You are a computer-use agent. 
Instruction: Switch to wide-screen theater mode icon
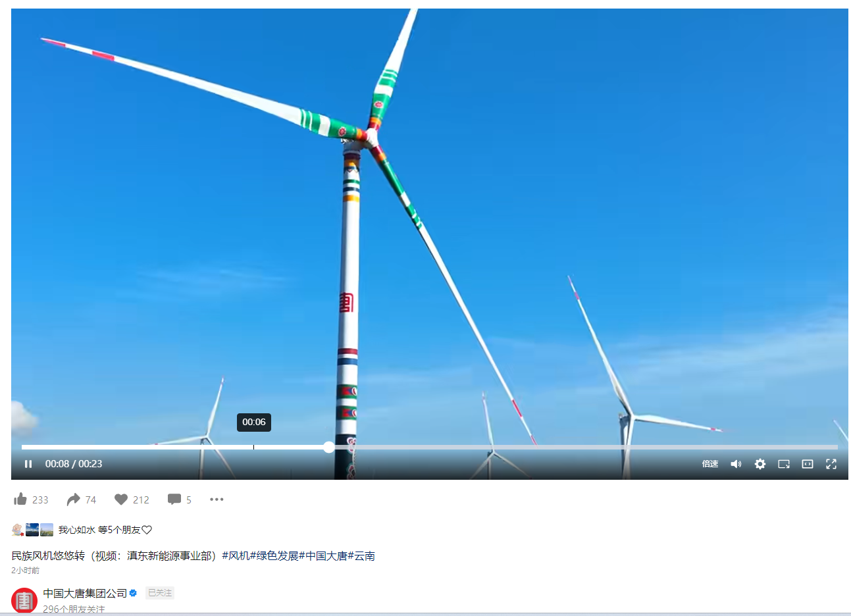[807, 464]
